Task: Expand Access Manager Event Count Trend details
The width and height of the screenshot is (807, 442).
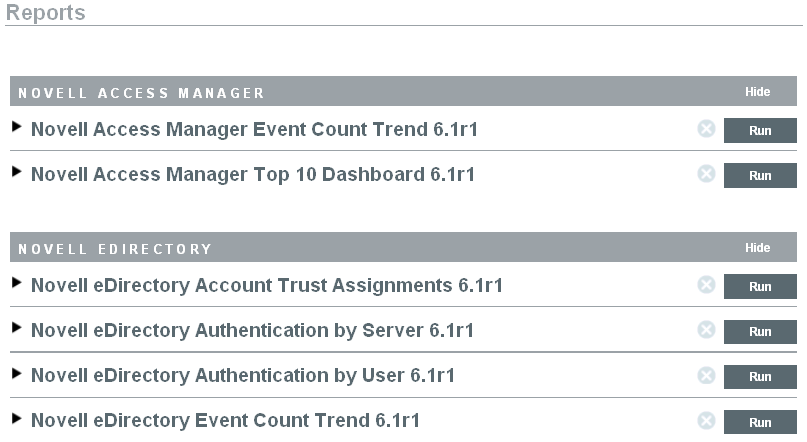Action: click(x=16, y=128)
